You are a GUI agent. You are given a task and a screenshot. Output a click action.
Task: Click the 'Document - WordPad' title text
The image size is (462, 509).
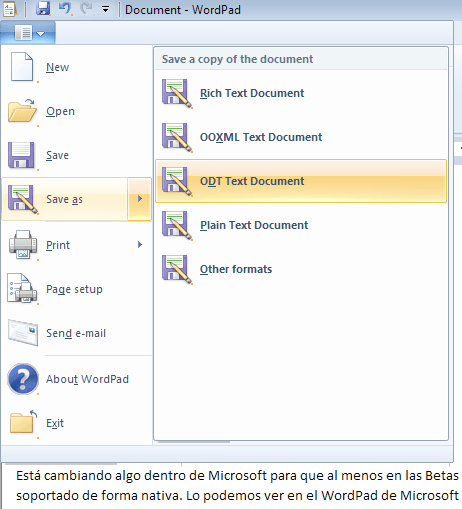tap(183, 10)
